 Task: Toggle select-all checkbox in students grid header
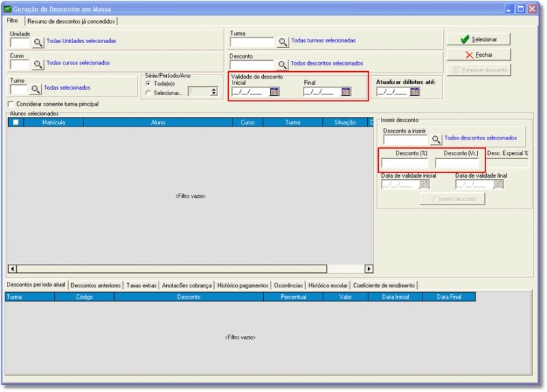(15, 122)
